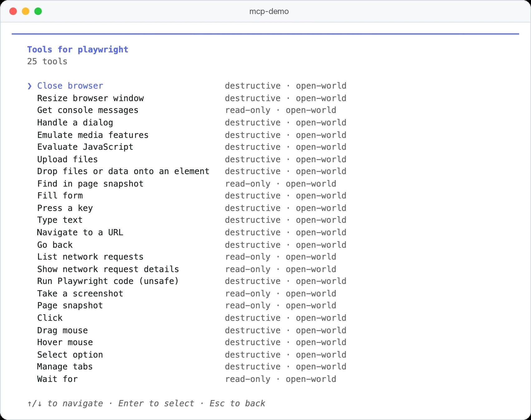Click open-world label beside Take a screenshot
Viewport: 531px width, 420px height.
(311, 294)
